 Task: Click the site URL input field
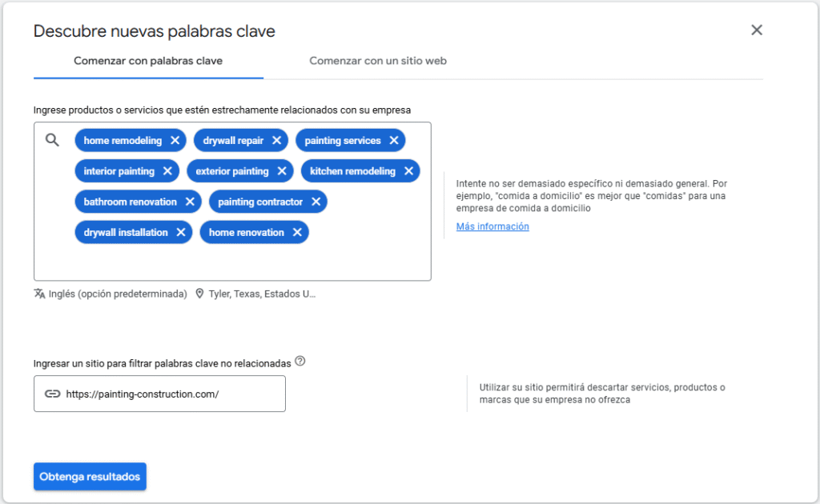(159, 394)
